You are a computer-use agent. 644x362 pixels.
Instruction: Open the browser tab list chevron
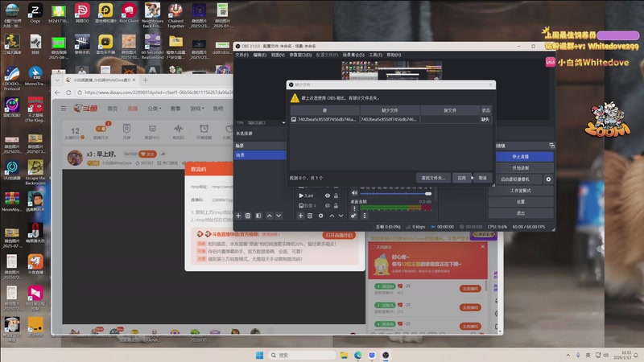tap(57, 80)
